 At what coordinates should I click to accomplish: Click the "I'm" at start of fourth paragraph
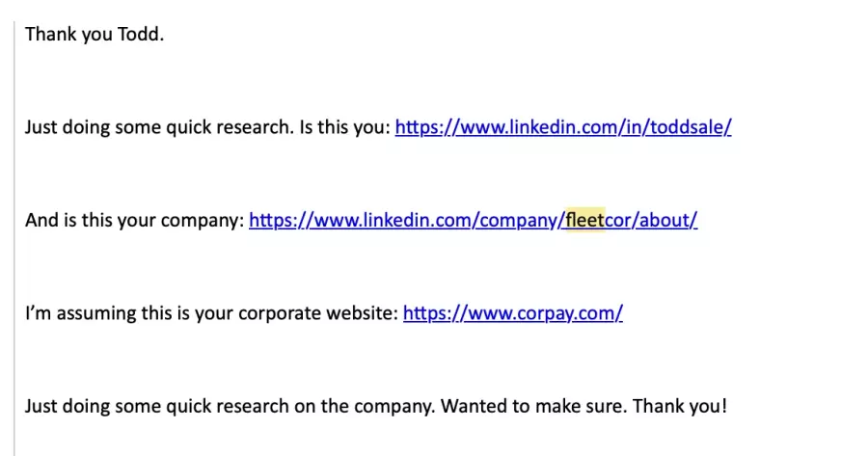(38, 313)
